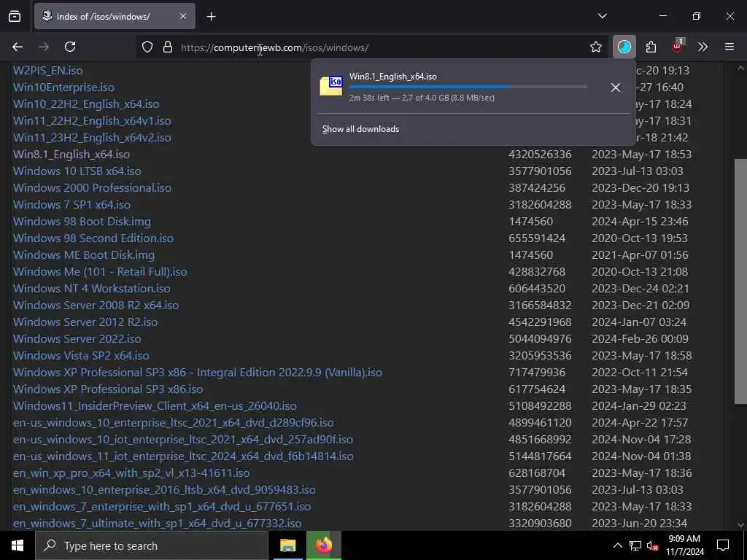747x560 pixels.
Task: Download Windows 2000 Professional.iso
Action: click(92, 187)
